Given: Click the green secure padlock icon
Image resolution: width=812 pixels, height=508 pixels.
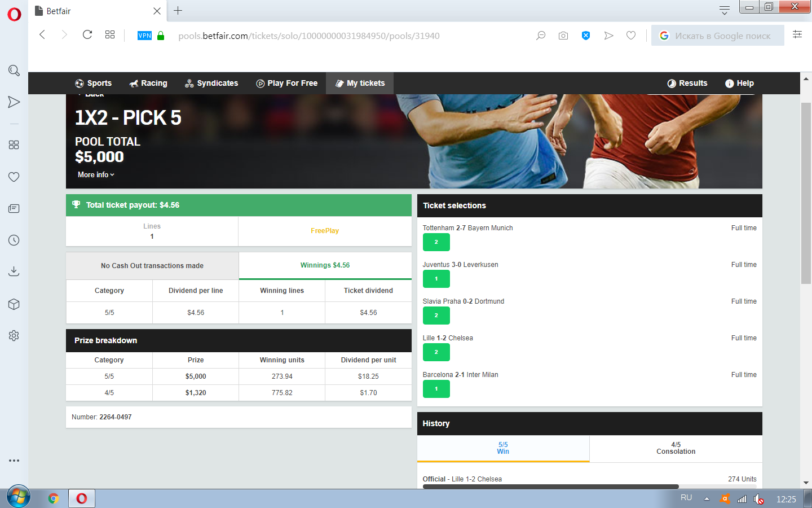Looking at the screenshot, I should click(x=161, y=36).
